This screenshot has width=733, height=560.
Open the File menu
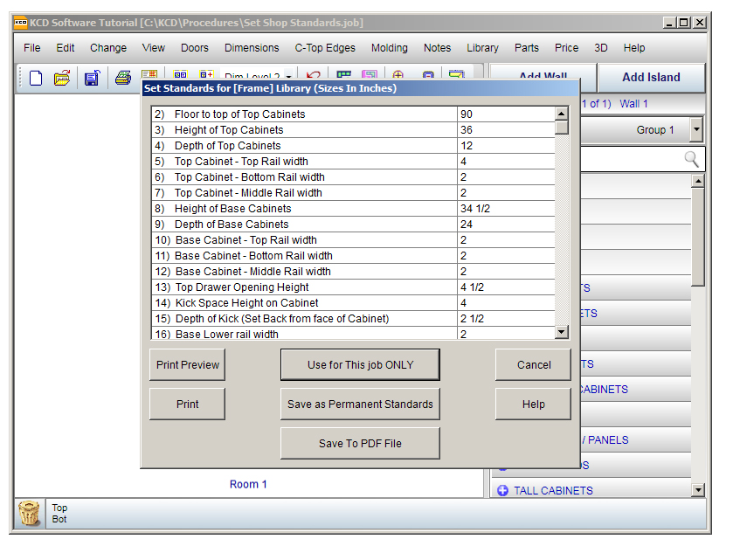31,48
